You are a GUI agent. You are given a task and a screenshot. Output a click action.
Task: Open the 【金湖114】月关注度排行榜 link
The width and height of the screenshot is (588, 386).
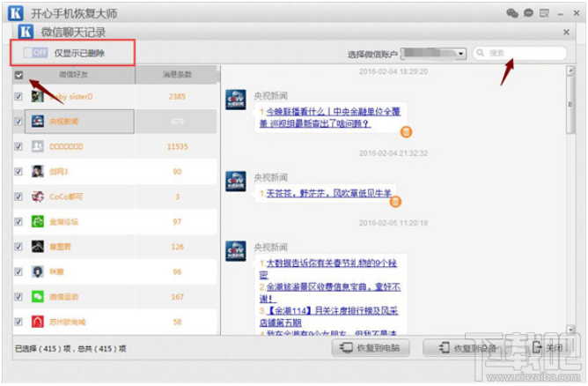(x=329, y=316)
